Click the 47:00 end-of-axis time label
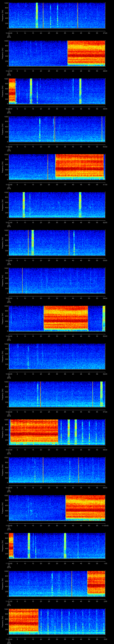114x644 pixels. pos(105,33)
